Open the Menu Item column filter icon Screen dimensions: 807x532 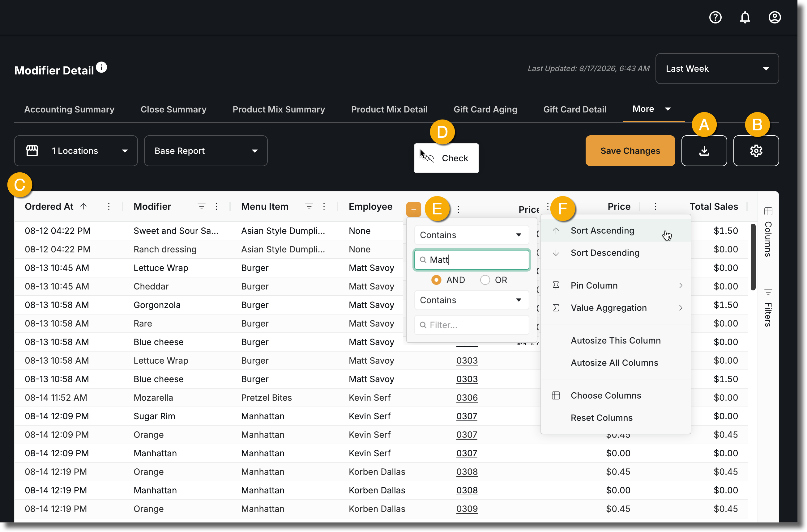[x=309, y=206]
